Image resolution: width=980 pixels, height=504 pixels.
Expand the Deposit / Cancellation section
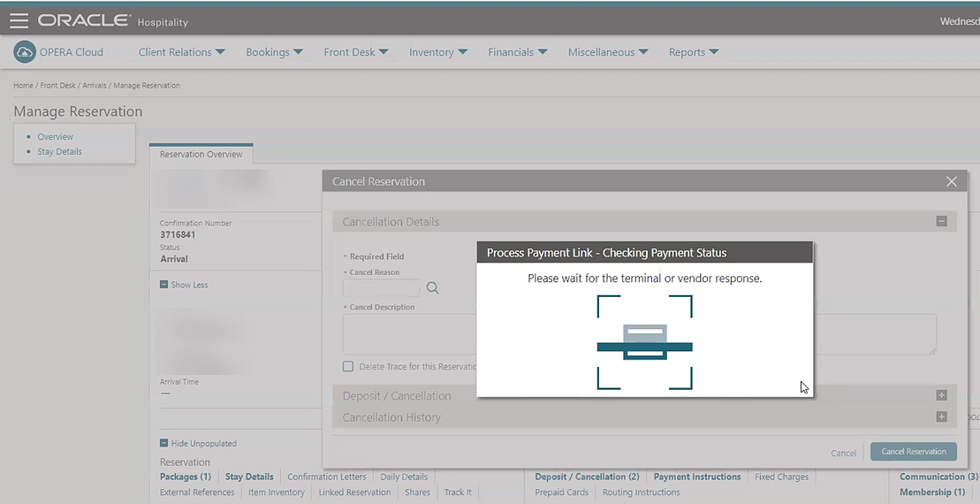(x=941, y=395)
